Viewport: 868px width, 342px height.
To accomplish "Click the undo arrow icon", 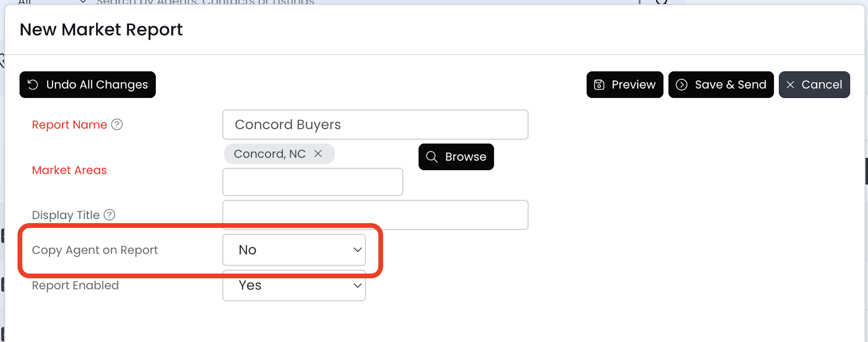I will pos(33,85).
